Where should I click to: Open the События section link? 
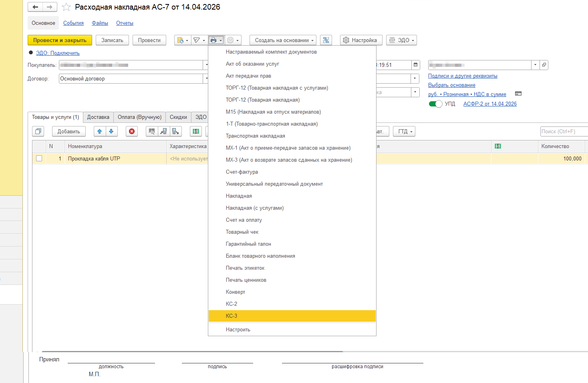tap(73, 23)
